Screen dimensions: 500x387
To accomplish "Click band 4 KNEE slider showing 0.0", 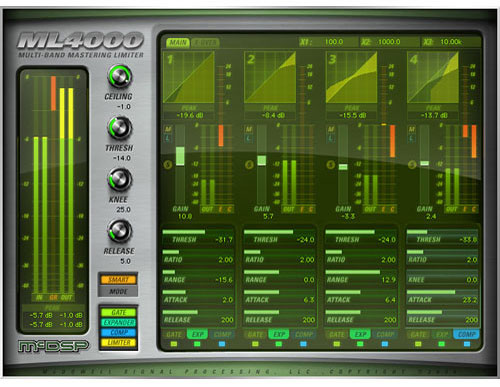I will (x=442, y=277).
